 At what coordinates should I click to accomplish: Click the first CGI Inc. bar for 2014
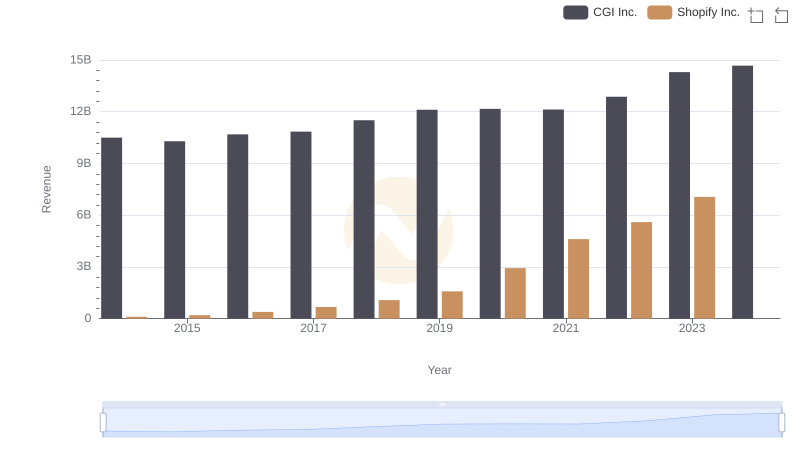click(x=112, y=228)
